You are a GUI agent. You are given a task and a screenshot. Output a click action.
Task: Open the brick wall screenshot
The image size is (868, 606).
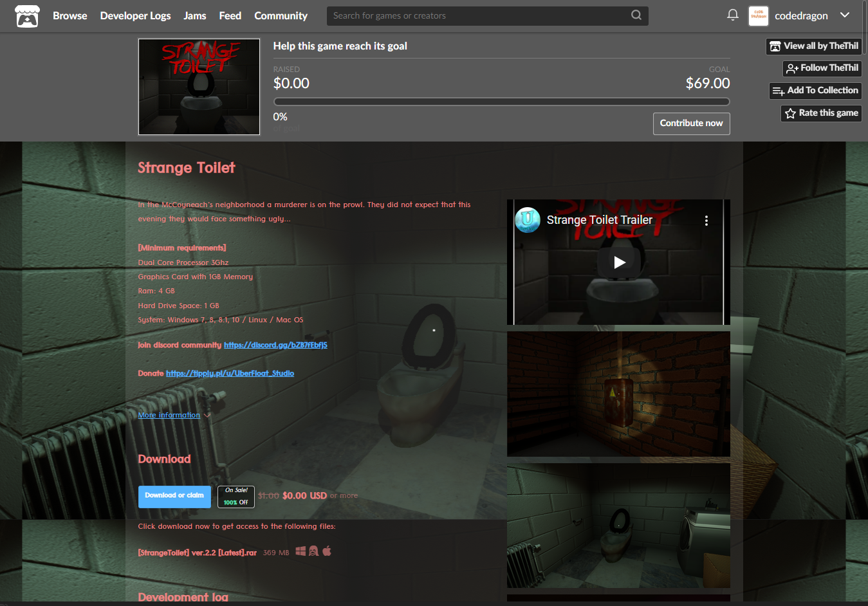pos(618,394)
